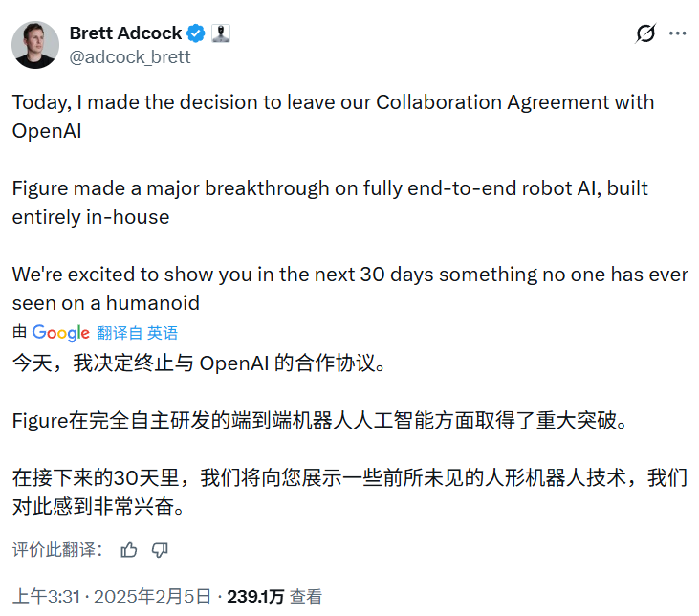Viewport: 699px width, 616px height.
Task: Click the English paragraph mentioning next 30 days
Action: 349,287
